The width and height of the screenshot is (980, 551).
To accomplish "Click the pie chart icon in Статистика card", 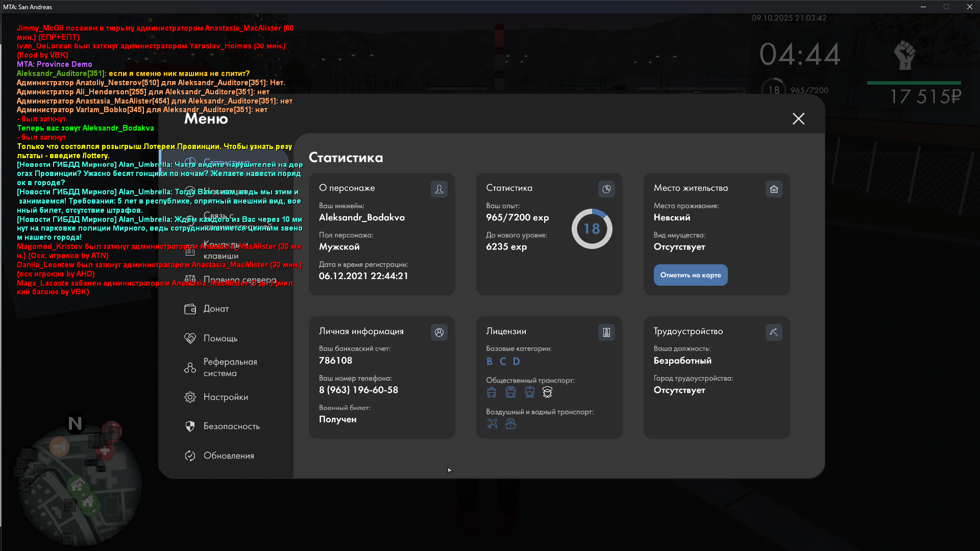I will 606,189.
